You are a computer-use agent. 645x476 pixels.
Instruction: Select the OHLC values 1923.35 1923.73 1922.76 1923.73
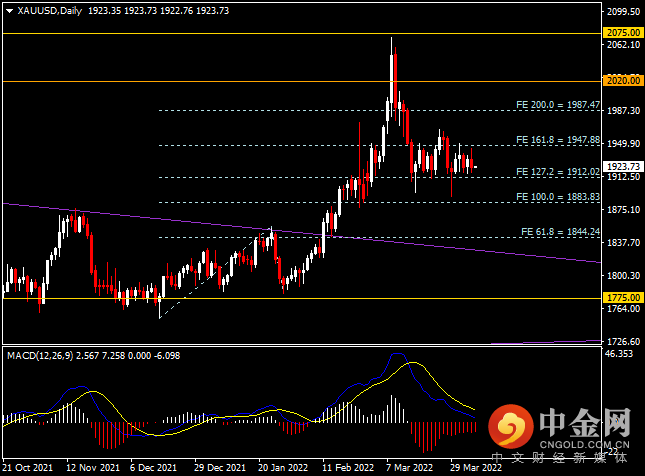(x=158, y=11)
